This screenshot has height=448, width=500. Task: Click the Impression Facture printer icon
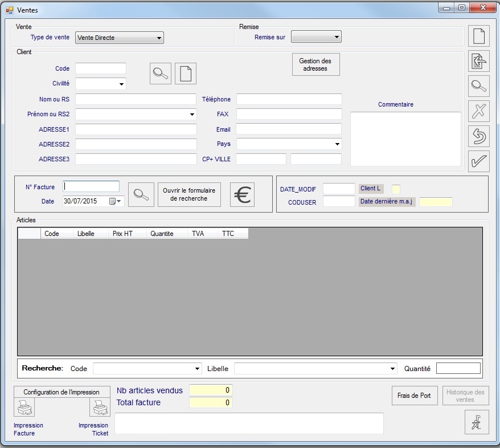(x=24, y=408)
